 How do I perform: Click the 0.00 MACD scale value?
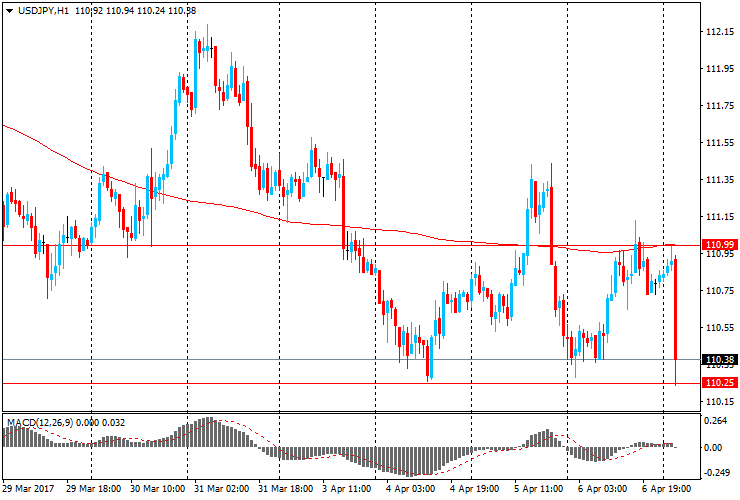click(x=713, y=448)
